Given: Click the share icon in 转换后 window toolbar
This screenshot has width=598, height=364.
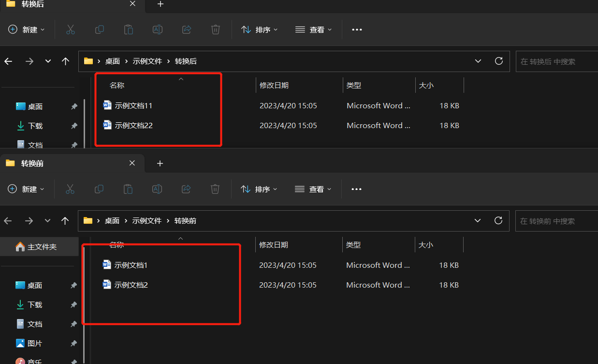Looking at the screenshot, I should (187, 29).
